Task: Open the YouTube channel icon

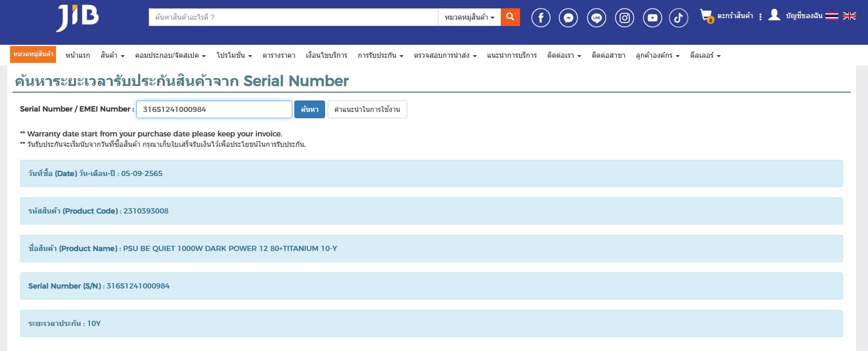Action: [x=652, y=18]
